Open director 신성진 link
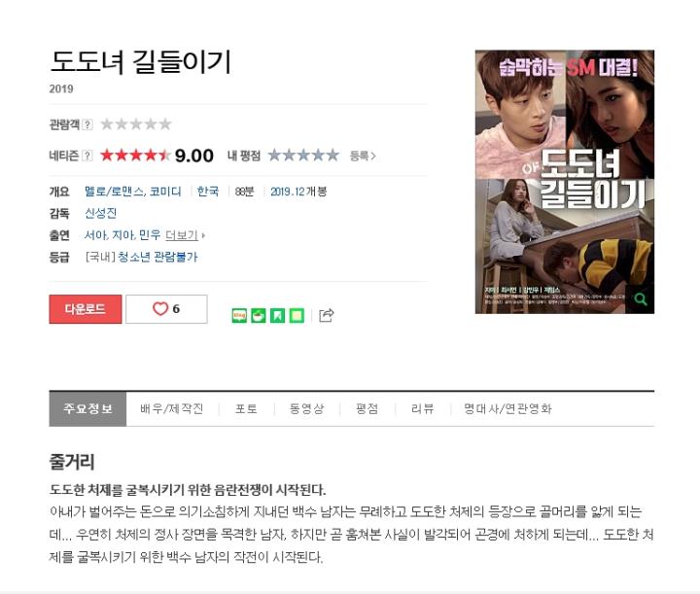Viewport: 700px width, 594px height. tap(100, 213)
